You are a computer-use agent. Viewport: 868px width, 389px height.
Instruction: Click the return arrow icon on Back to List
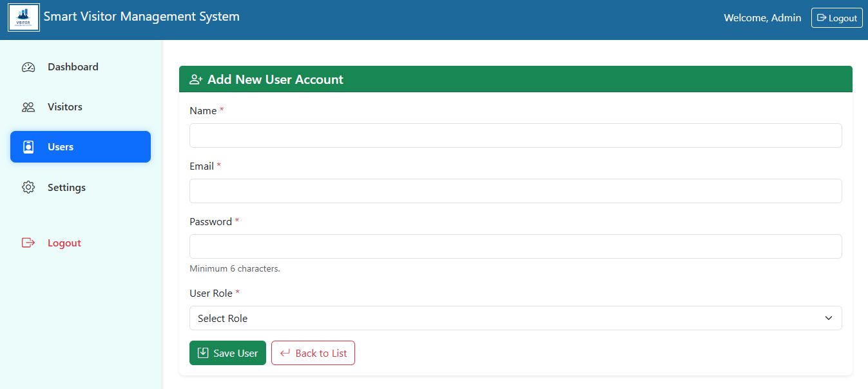tap(285, 353)
